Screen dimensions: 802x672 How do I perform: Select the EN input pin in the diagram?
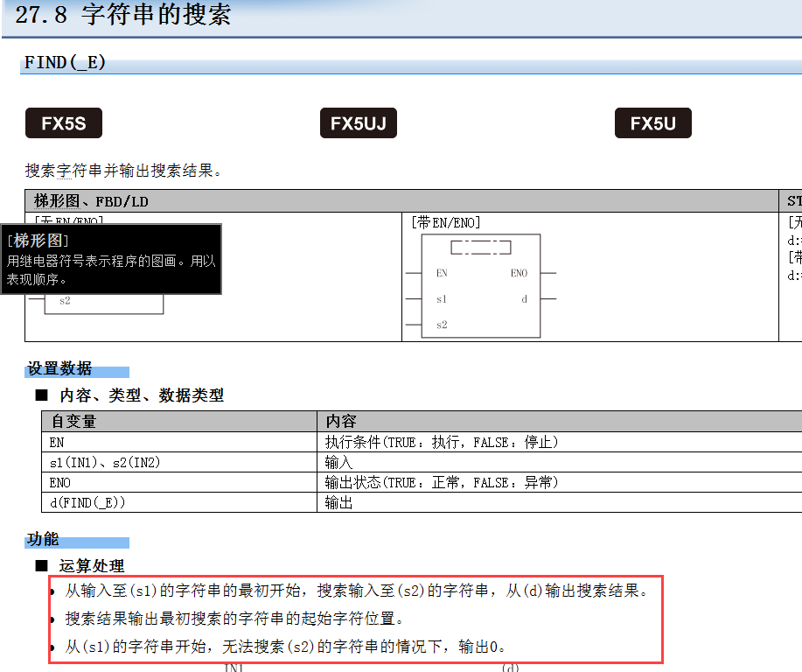pos(442,273)
